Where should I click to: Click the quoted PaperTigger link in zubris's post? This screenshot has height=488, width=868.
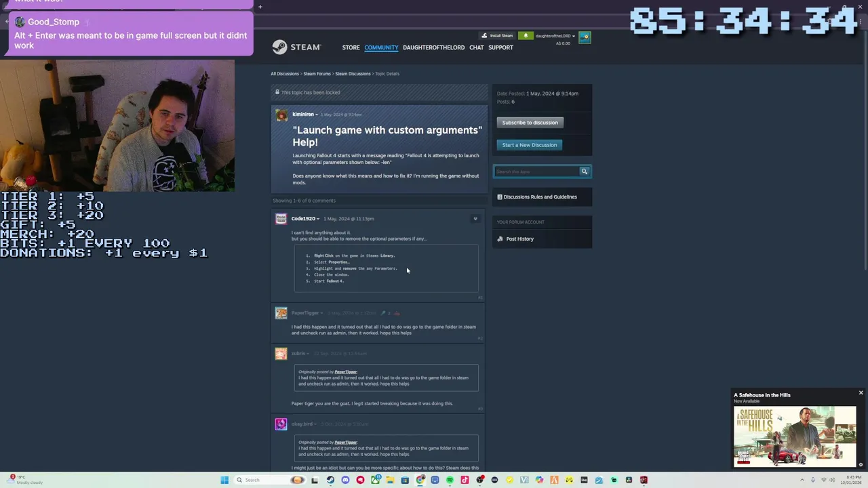coord(346,371)
